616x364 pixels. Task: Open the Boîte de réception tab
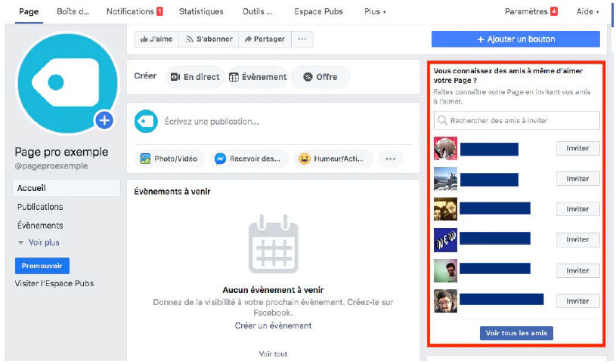73,12
